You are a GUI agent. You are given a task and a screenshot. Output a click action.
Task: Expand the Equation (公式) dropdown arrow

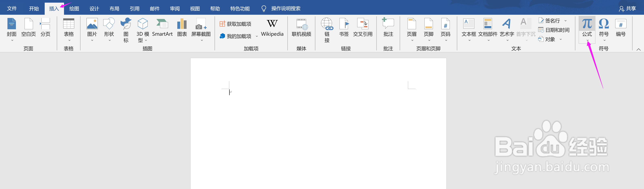(587, 40)
